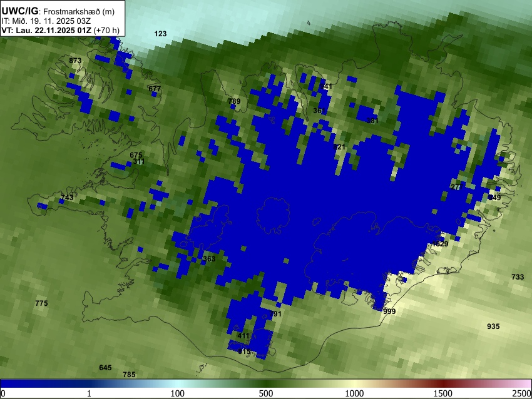Click the legend tick label 2500
532x399 pixels.
click(x=522, y=393)
